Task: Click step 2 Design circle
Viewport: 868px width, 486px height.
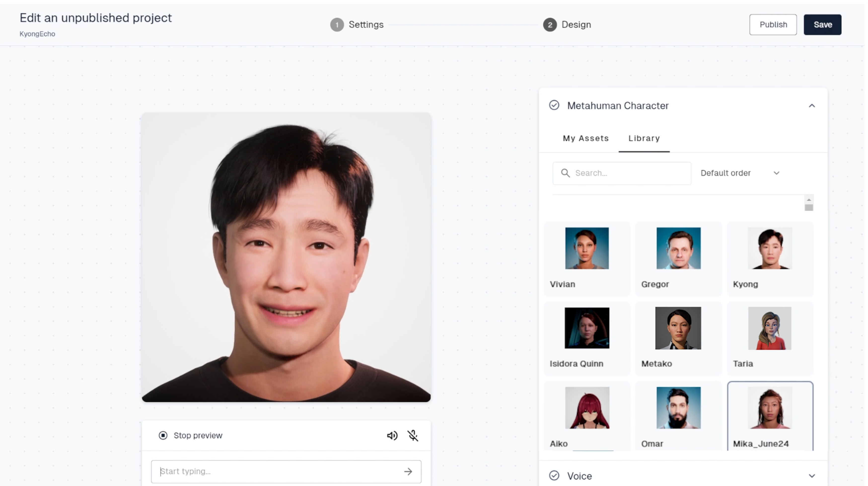Action: [x=550, y=25]
